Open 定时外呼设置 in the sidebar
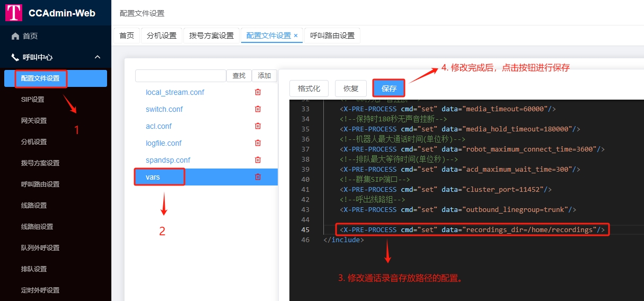This screenshot has width=644, height=301. pos(56,290)
